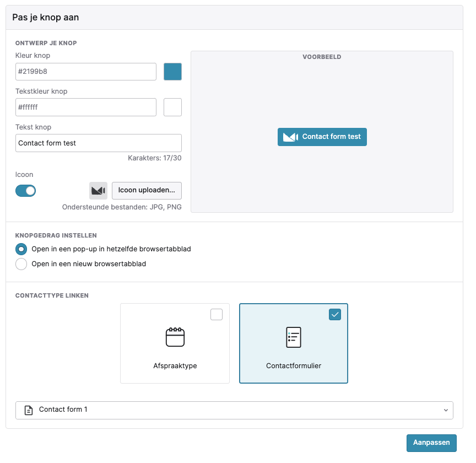Click the form list icon for Contactformulier
This screenshot has height=463, width=476.
click(294, 337)
